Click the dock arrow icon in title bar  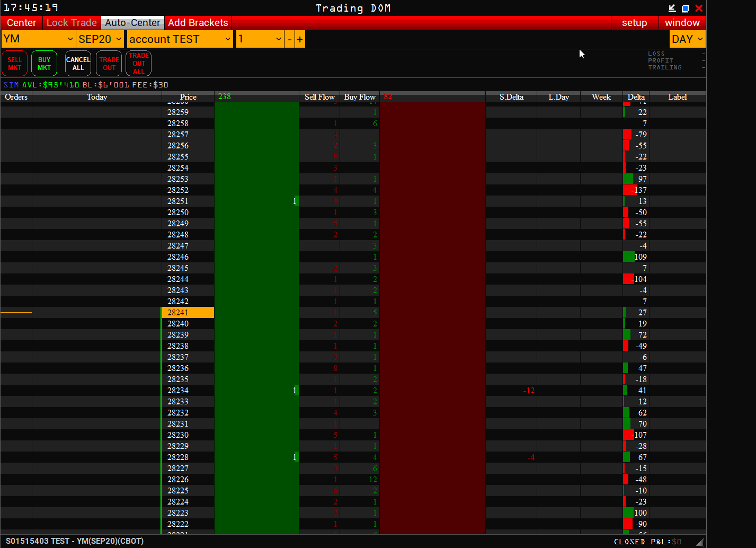(672, 8)
